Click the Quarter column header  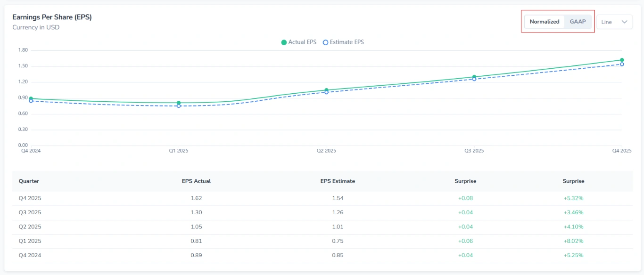pyautogui.click(x=29, y=181)
